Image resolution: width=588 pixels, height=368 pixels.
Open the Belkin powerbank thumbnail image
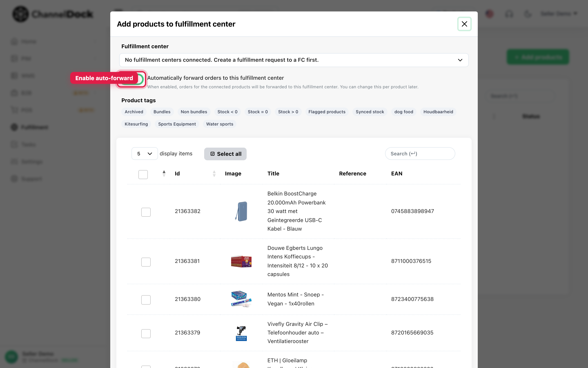click(x=241, y=211)
